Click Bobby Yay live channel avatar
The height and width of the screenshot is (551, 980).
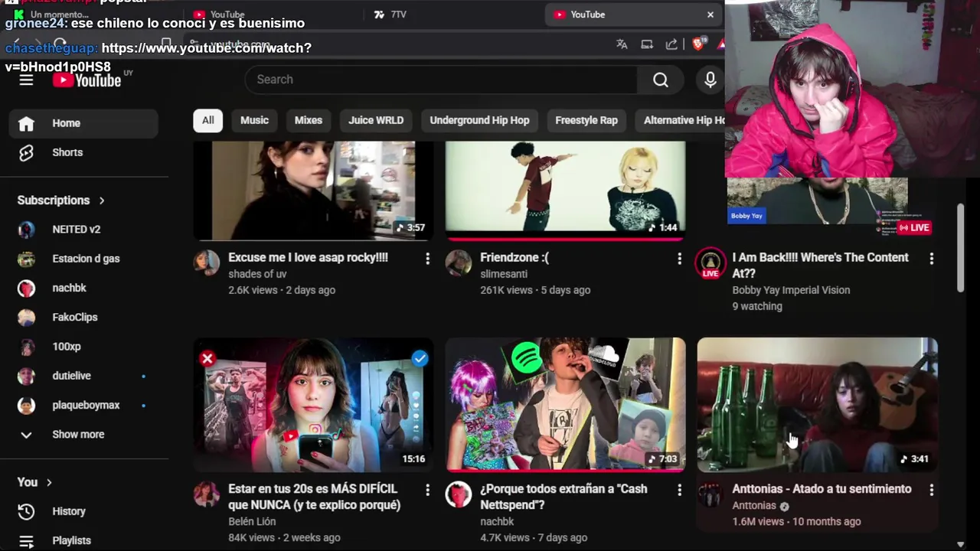coord(710,262)
